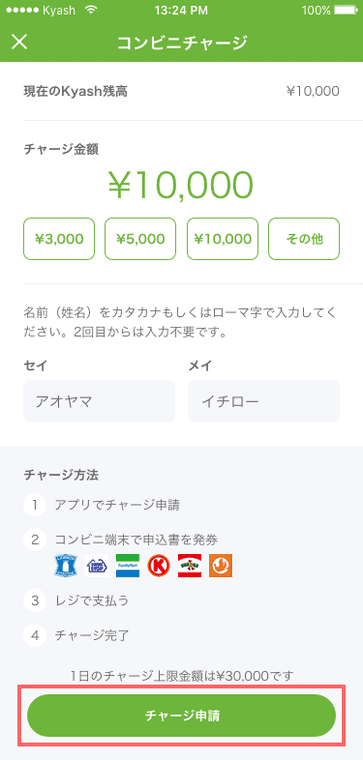The image size is (363, 760).
Task: Tap step number 1 circle
Action: 35,505
